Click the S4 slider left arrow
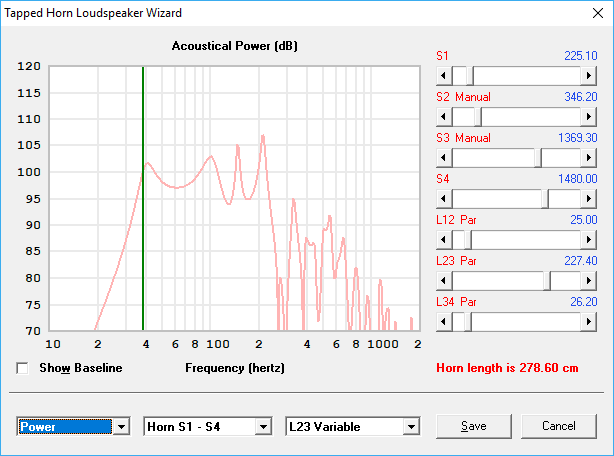This screenshot has width=614, height=456. [x=444, y=199]
